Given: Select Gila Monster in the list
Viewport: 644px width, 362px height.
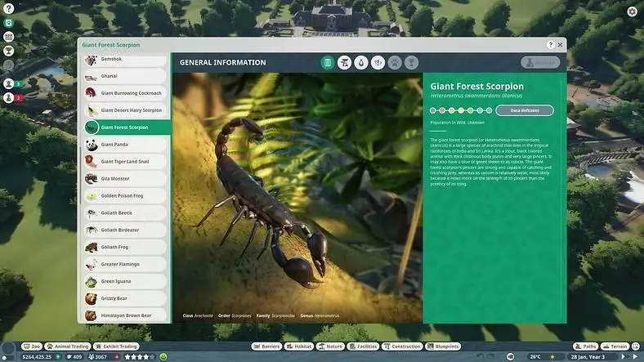Looking at the screenshot, I should (x=125, y=179).
